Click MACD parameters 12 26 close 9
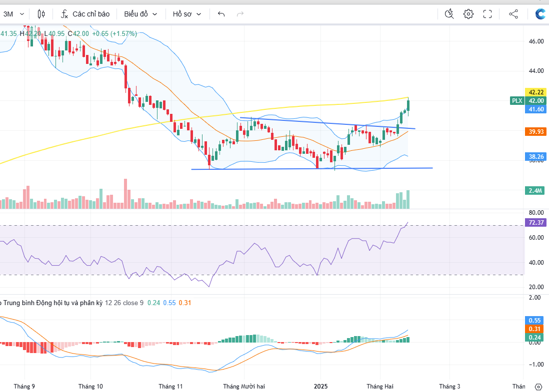Viewport: 549px width, 392px height. coord(124,303)
